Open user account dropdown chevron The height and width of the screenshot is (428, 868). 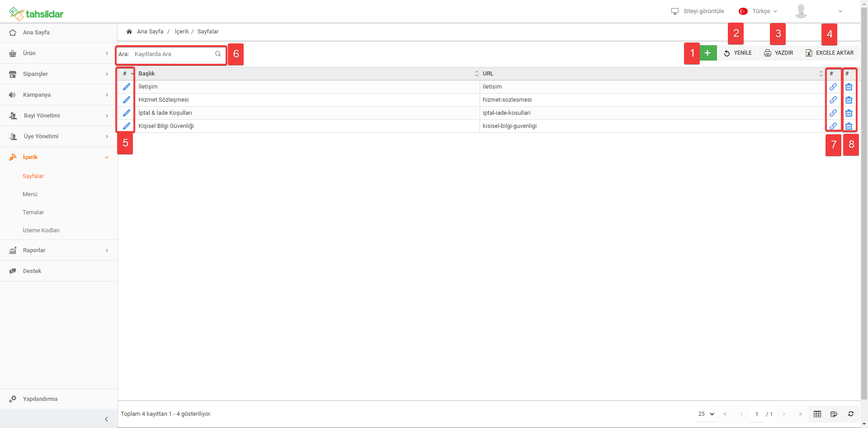(840, 11)
